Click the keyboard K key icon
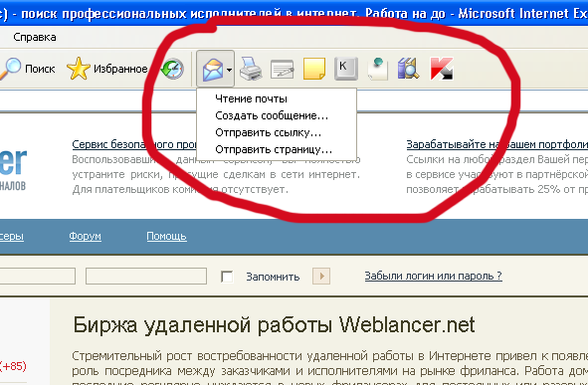 tap(346, 69)
